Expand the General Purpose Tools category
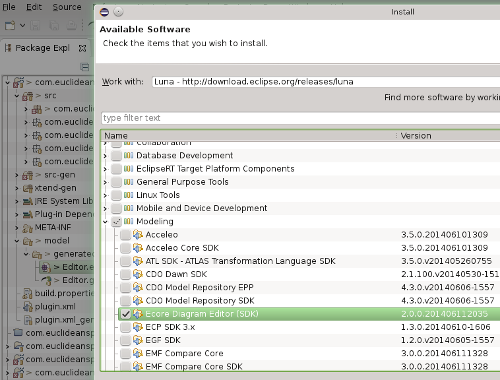Screen dimensions: 500x380 click(x=105, y=182)
